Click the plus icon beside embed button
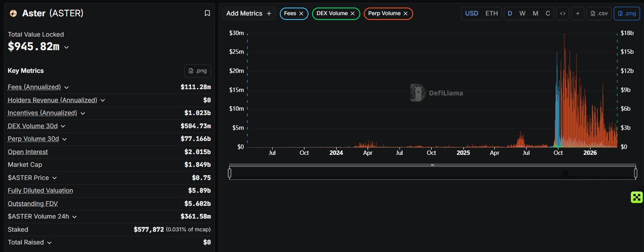This screenshot has width=644, height=252. (577, 13)
